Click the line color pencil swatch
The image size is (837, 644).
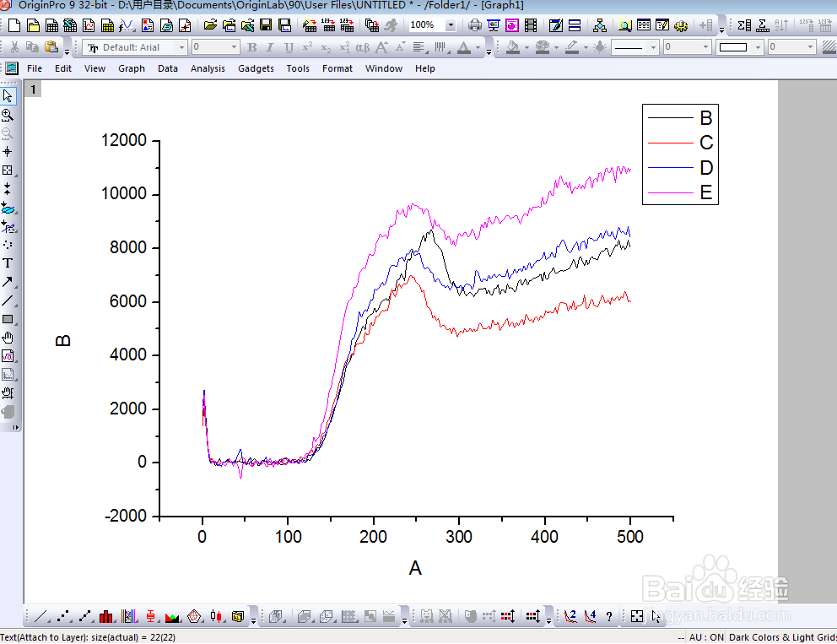pyautogui.click(x=572, y=47)
